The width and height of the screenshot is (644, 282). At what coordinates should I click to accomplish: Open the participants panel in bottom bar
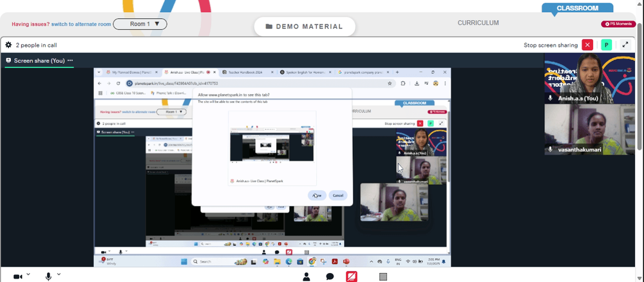[307, 277]
